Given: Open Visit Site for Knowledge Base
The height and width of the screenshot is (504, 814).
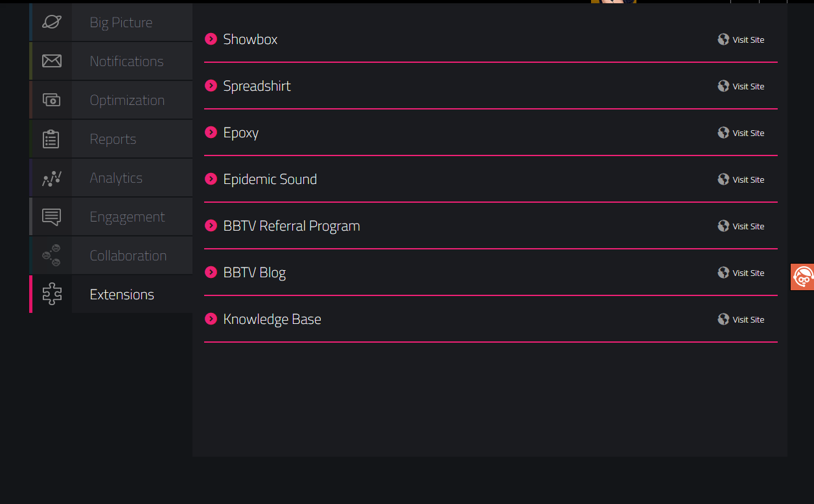Looking at the screenshot, I should coord(748,319).
